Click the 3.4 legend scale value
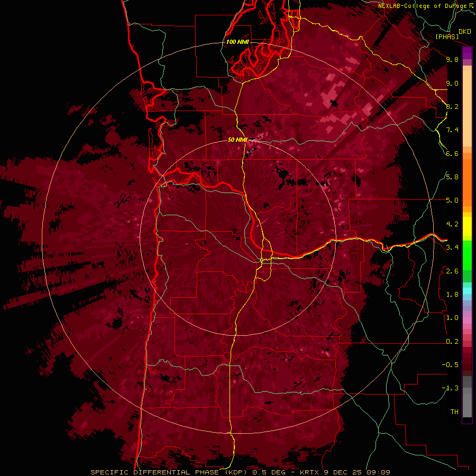The height and width of the screenshot is (476, 476). (452, 248)
